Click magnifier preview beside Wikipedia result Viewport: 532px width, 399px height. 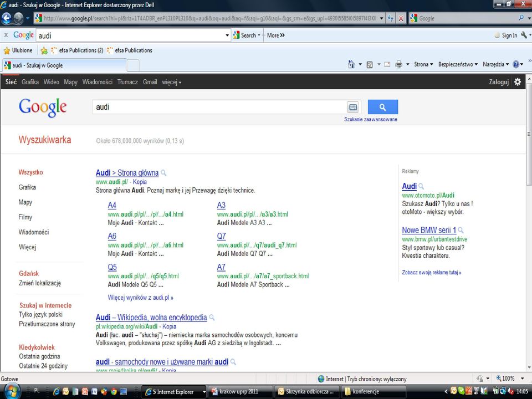[x=212, y=318]
